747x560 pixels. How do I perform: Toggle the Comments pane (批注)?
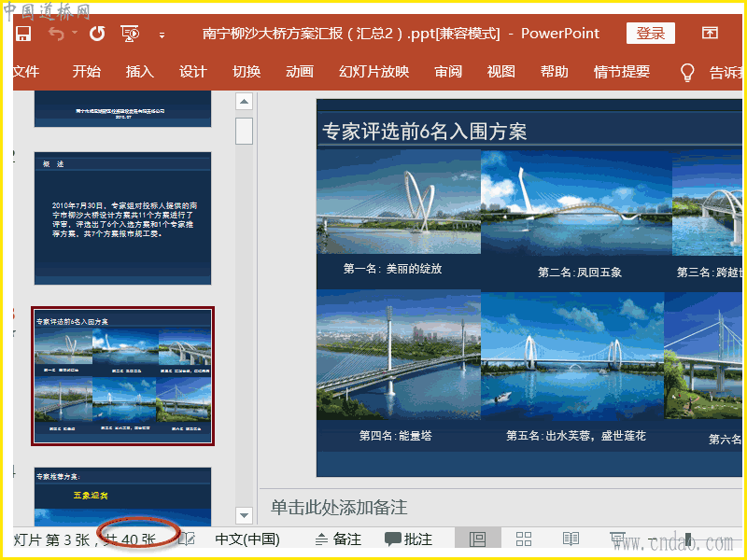pos(409,539)
